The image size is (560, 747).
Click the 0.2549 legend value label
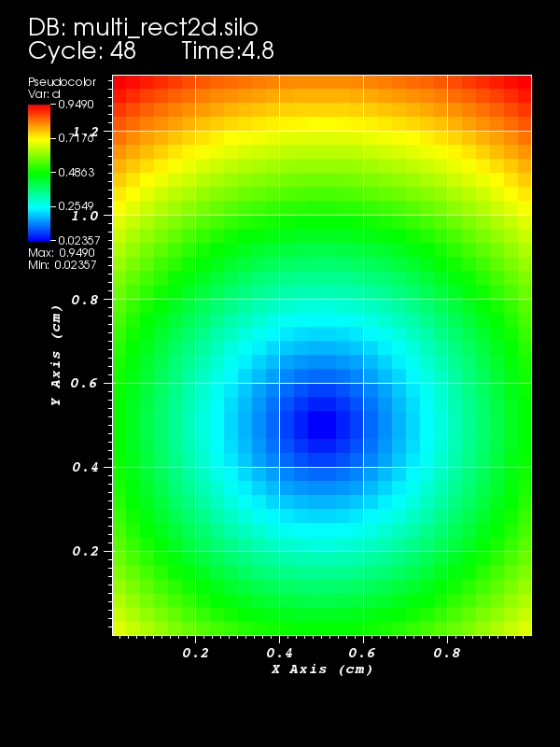click(75, 206)
